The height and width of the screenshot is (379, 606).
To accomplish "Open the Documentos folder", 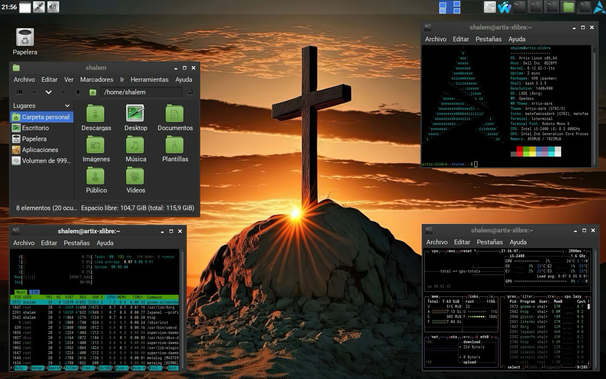I will [175, 118].
